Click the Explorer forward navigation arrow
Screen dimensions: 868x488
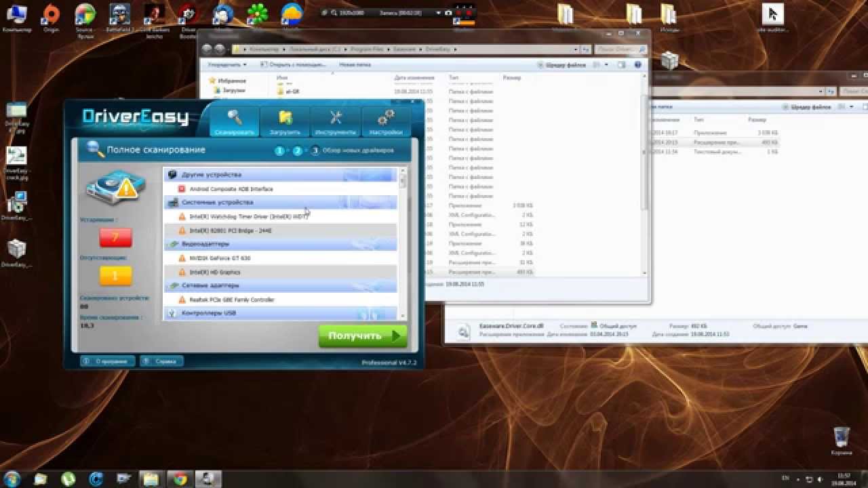point(220,49)
